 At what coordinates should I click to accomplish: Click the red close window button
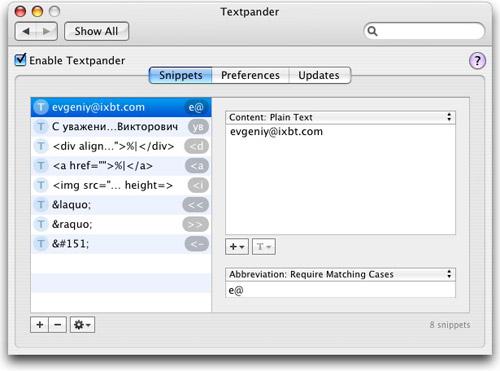20,12
